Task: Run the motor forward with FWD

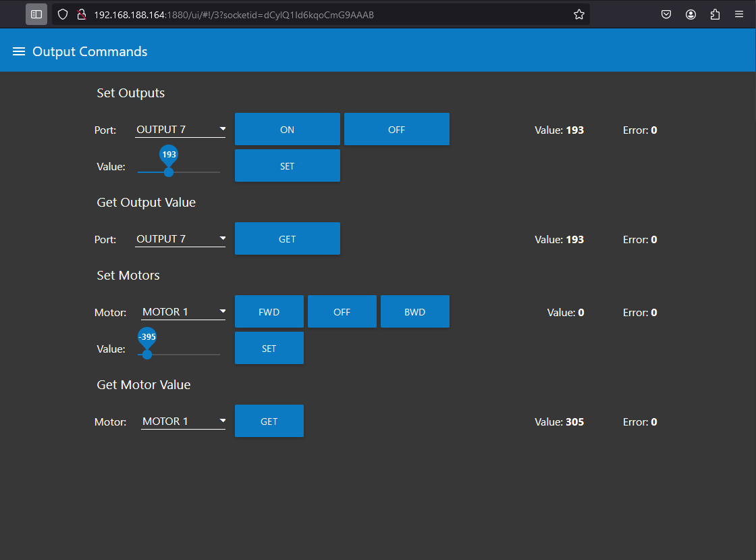Action: (269, 311)
